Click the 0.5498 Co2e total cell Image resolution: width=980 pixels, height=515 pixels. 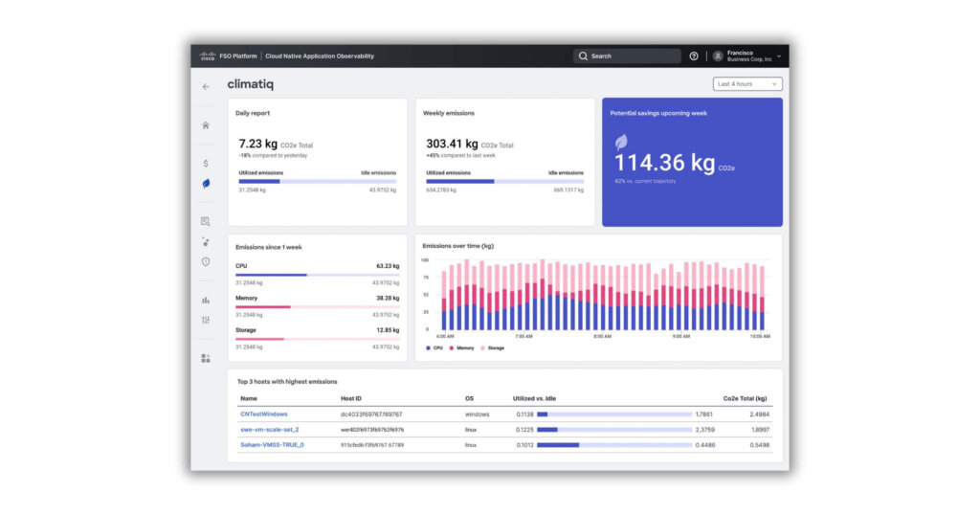click(x=759, y=445)
